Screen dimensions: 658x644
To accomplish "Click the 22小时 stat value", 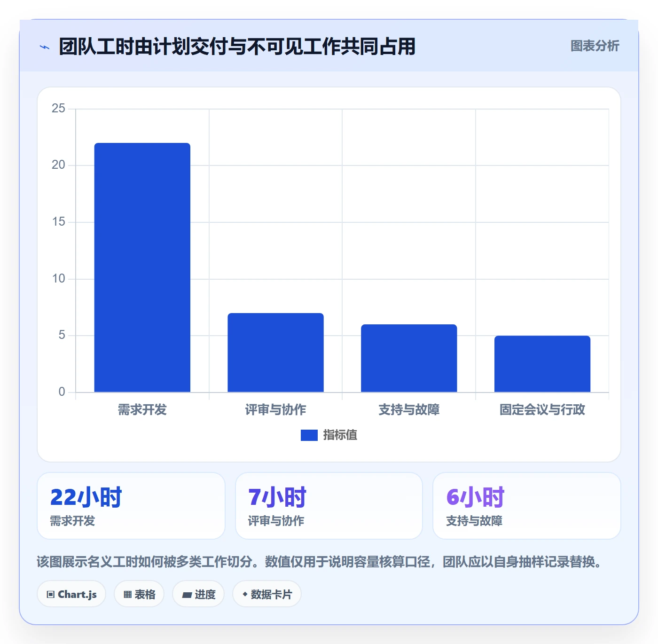I will (x=86, y=497).
